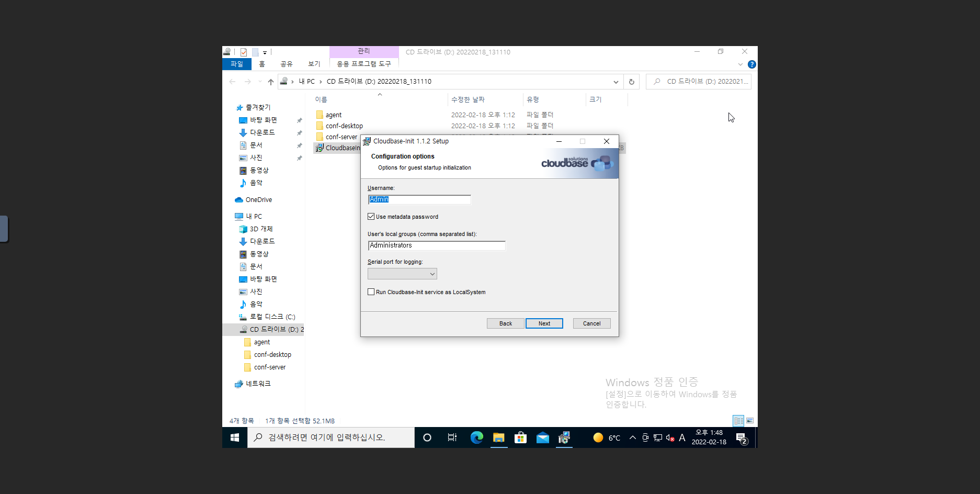Click Next in the Cloudbase-Init Setup dialog
This screenshot has width=980, height=494.
click(x=544, y=323)
